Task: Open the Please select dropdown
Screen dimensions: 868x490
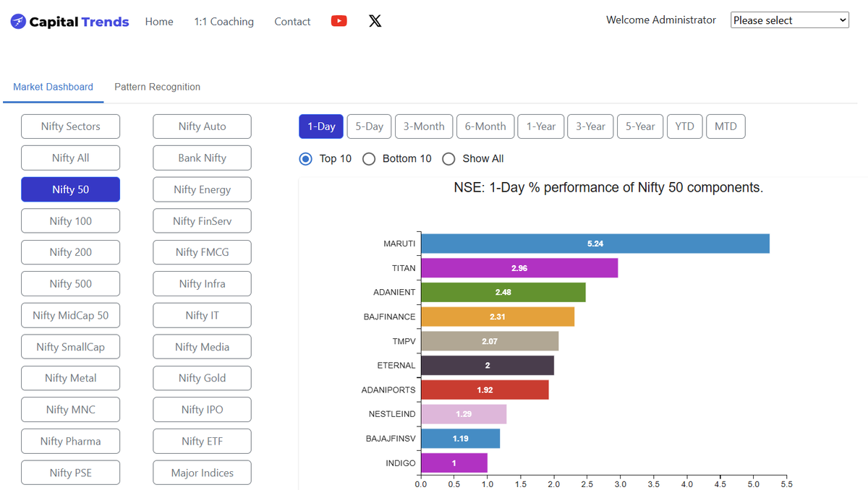Action: (x=790, y=20)
